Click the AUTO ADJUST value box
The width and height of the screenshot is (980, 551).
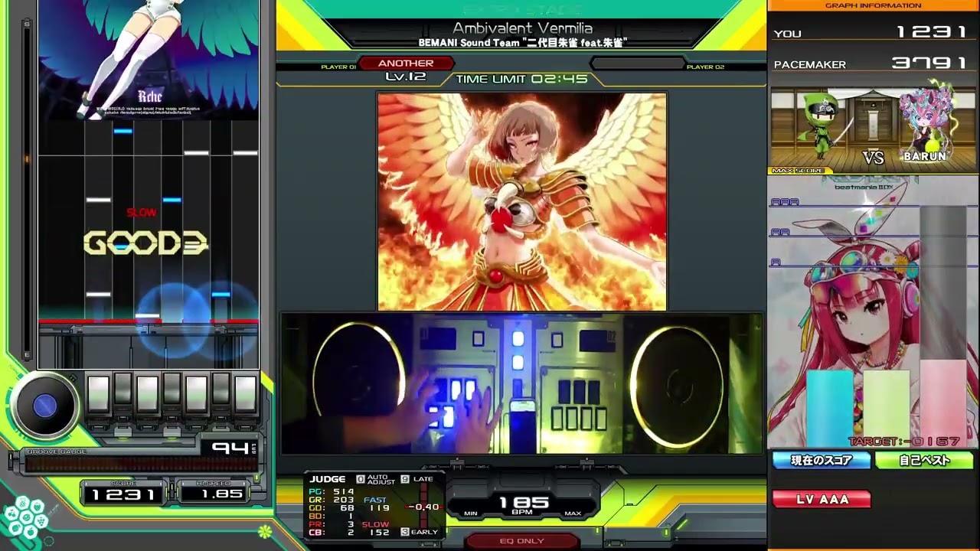click(361, 479)
